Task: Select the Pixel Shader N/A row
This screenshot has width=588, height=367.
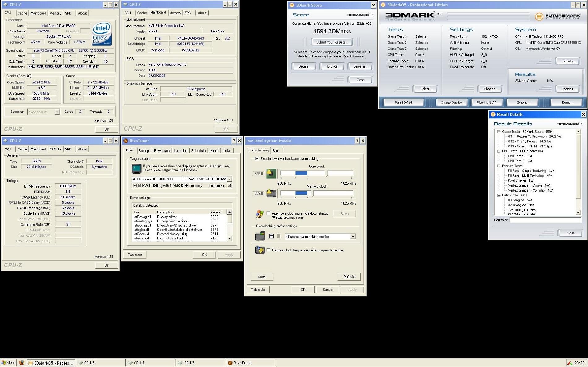Action: coord(521,180)
